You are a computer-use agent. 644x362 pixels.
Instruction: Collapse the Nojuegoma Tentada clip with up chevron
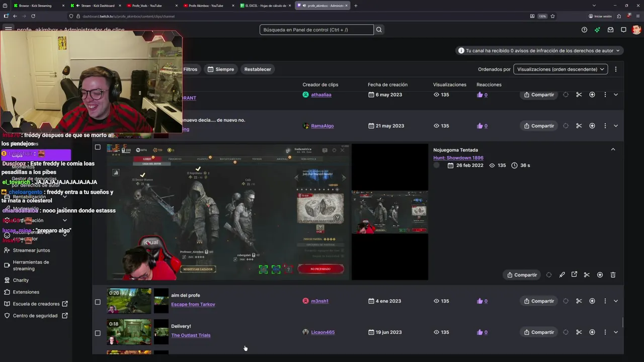[x=613, y=149]
